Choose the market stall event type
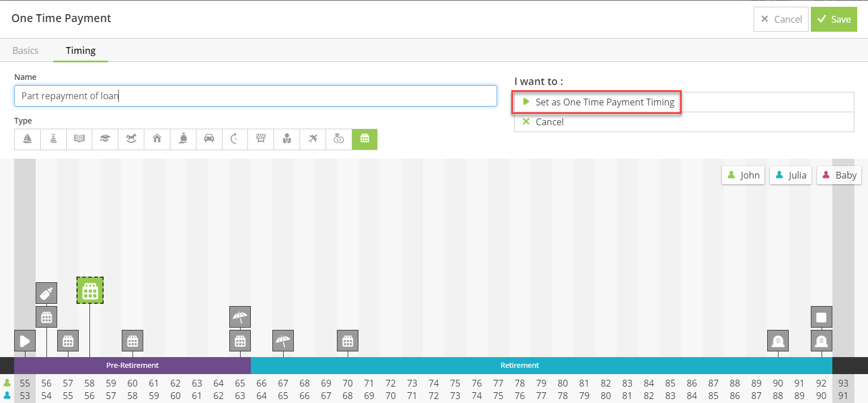 pyautogui.click(x=261, y=139)
